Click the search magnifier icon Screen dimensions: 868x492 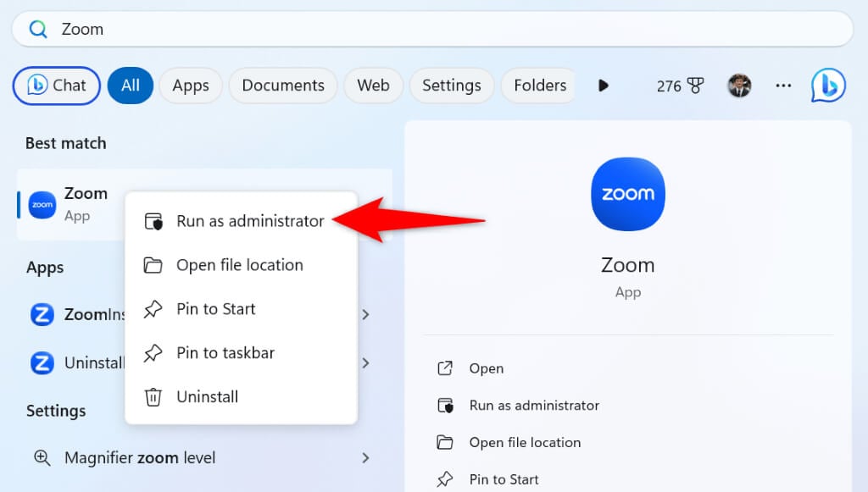coord(38,29)
